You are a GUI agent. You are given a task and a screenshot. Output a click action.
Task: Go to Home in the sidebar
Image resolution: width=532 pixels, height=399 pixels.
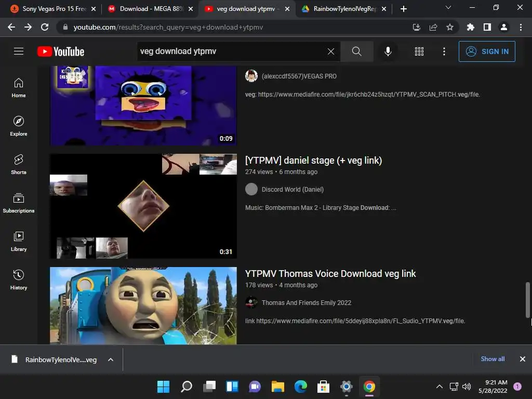point(19,88)
